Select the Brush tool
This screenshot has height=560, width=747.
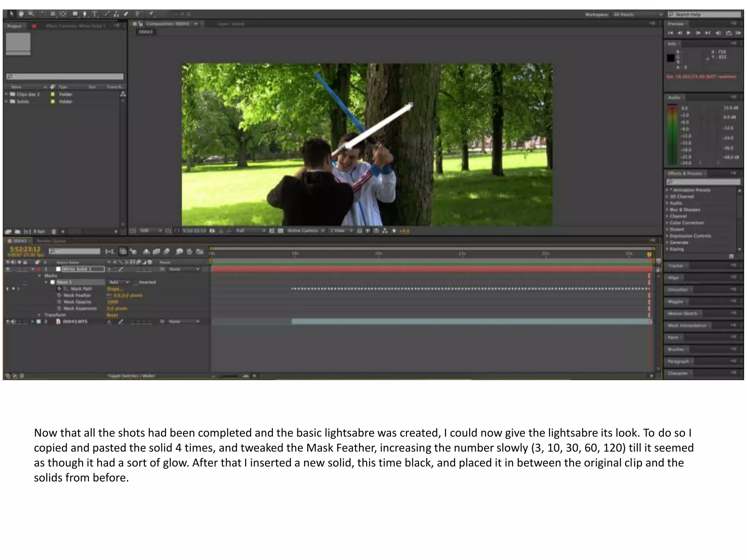coord(107,14)
